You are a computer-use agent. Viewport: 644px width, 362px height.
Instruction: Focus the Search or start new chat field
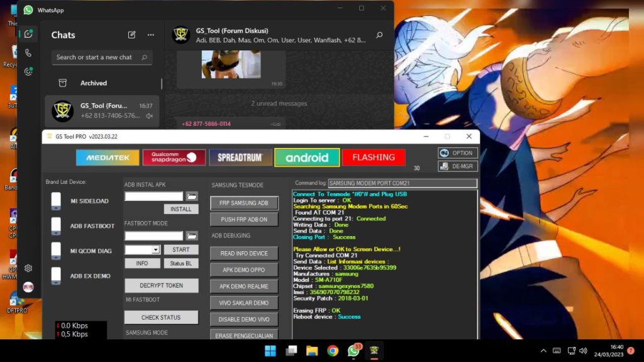102,57
